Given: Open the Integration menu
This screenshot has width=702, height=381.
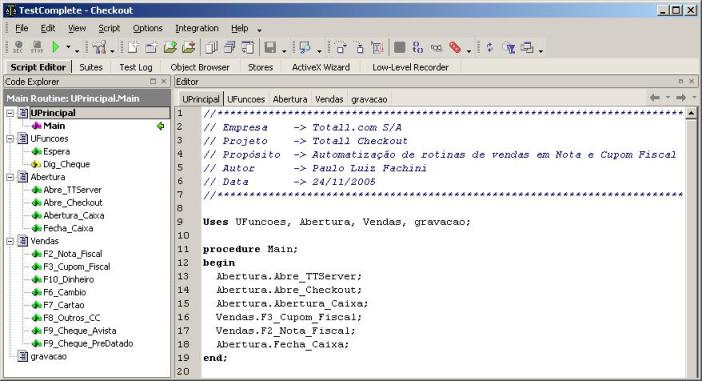Looking at the screenshot, I should [197, 28].
